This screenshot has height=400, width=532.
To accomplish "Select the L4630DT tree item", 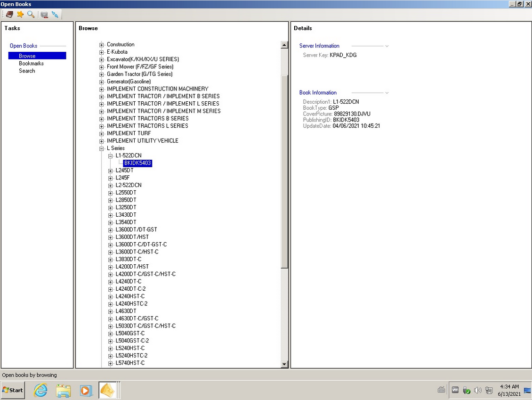I will tap(126, 311).
